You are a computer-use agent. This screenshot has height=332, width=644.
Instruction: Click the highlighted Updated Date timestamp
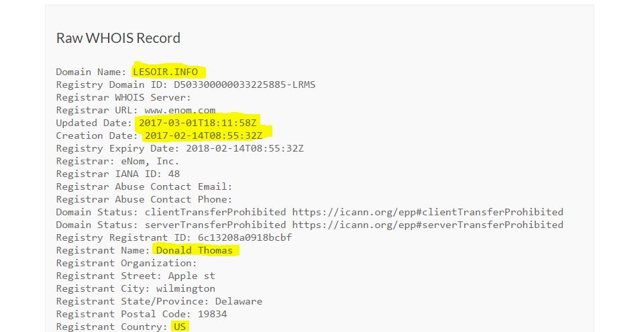(197, 123)
